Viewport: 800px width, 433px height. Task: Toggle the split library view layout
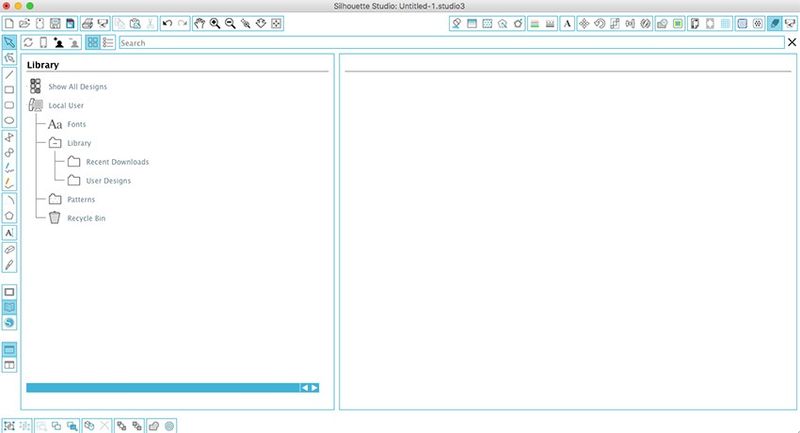pyautogui.click(x=9, y=365)
